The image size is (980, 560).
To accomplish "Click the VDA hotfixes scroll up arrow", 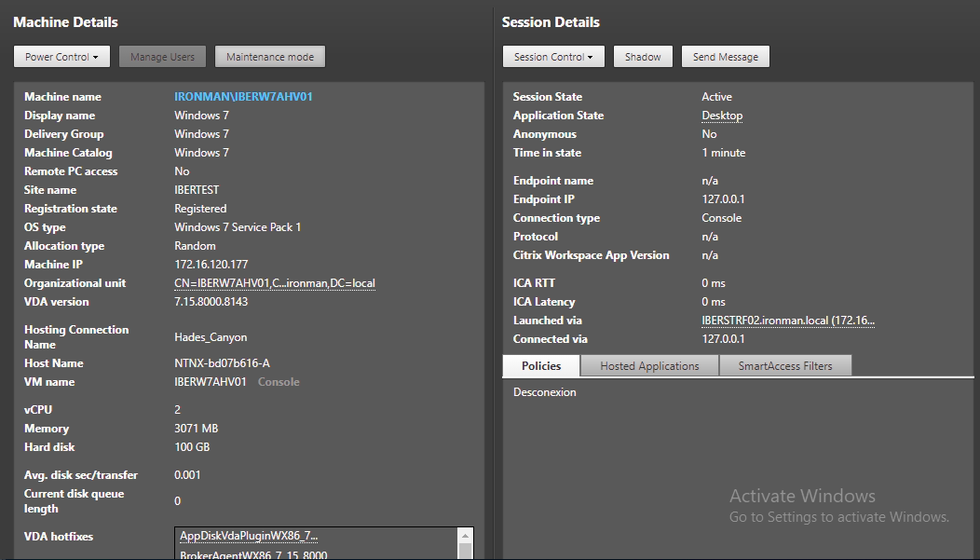I will point(465,536).
